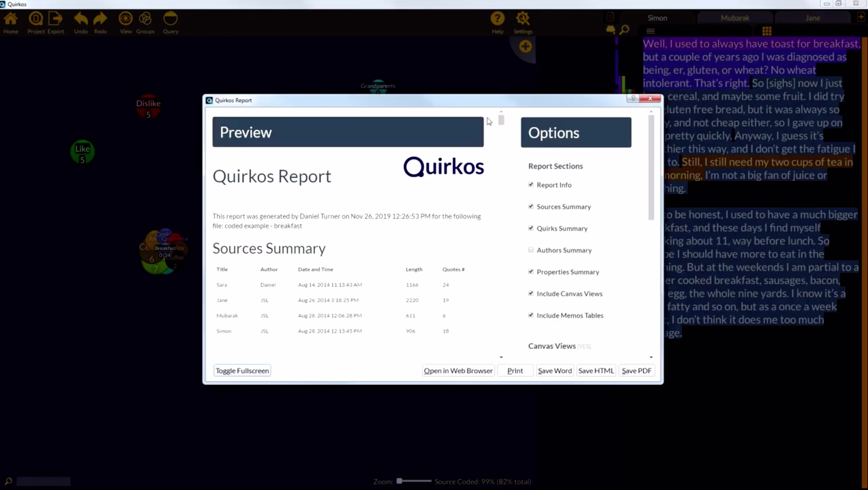The height and width of the screenshot is (490, 868).
Task: Open the Groups tool
Action: (x=145, y=23)
